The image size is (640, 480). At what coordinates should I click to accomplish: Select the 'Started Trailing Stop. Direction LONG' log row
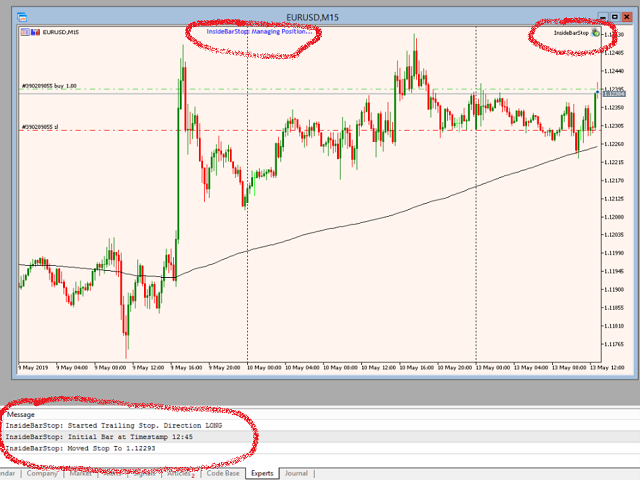point(320,425)
